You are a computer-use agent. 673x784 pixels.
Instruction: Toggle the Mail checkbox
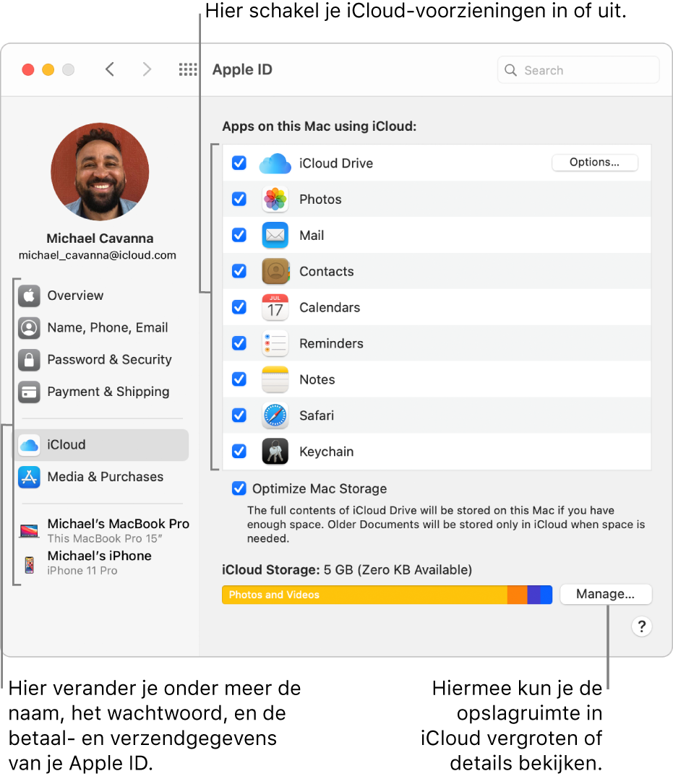click(x=239, y=235)
